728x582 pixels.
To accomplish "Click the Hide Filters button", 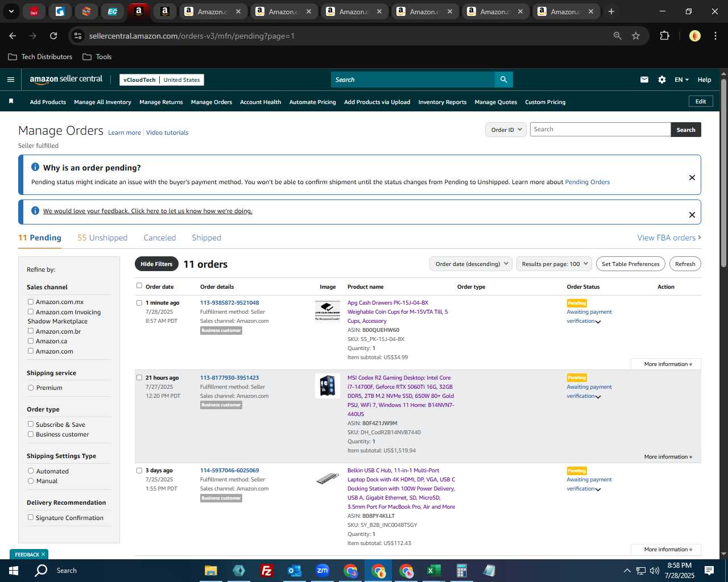I will (x=156, y=264).
